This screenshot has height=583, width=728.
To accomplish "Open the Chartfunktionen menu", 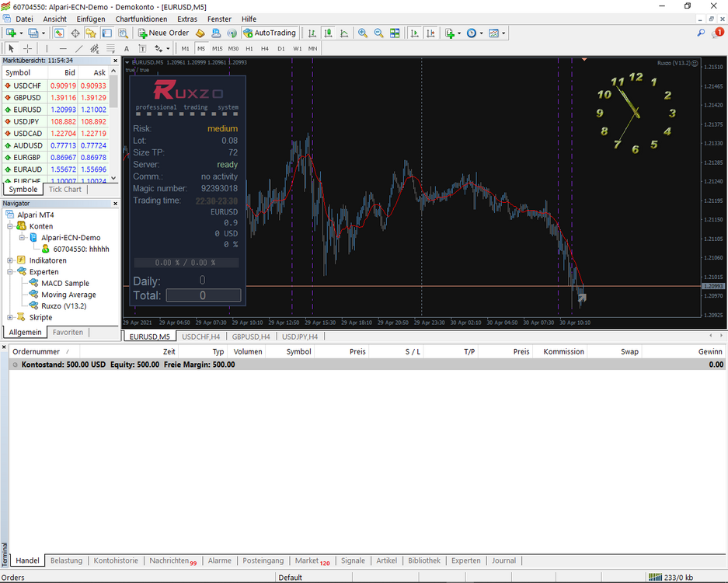I will 141,19.
